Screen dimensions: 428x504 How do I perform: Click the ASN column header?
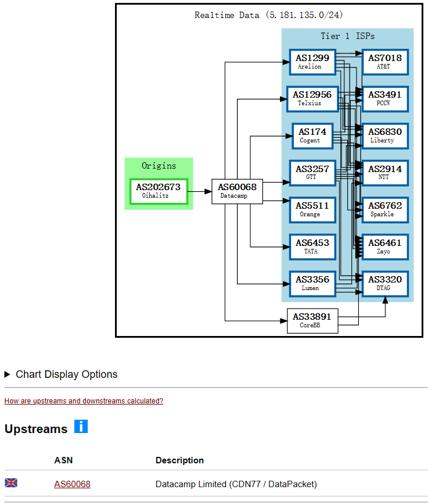pos(63,460)
